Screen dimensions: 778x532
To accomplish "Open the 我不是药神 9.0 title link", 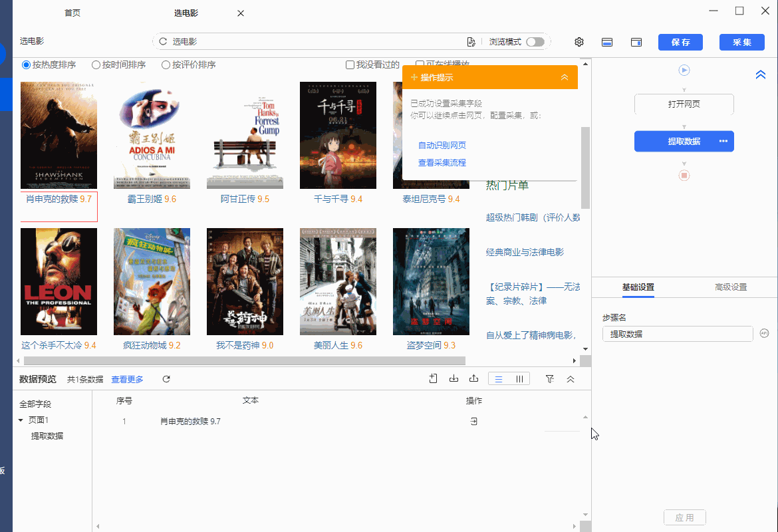I will 245,345.
